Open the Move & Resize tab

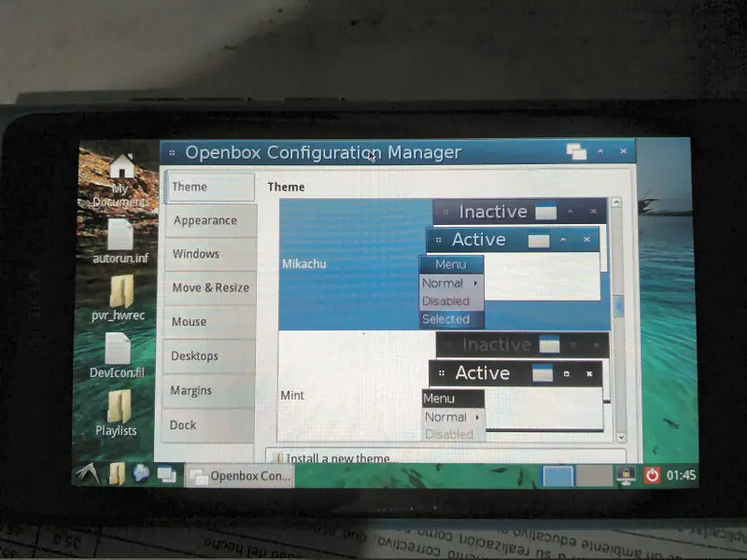[x=209, y=287]
